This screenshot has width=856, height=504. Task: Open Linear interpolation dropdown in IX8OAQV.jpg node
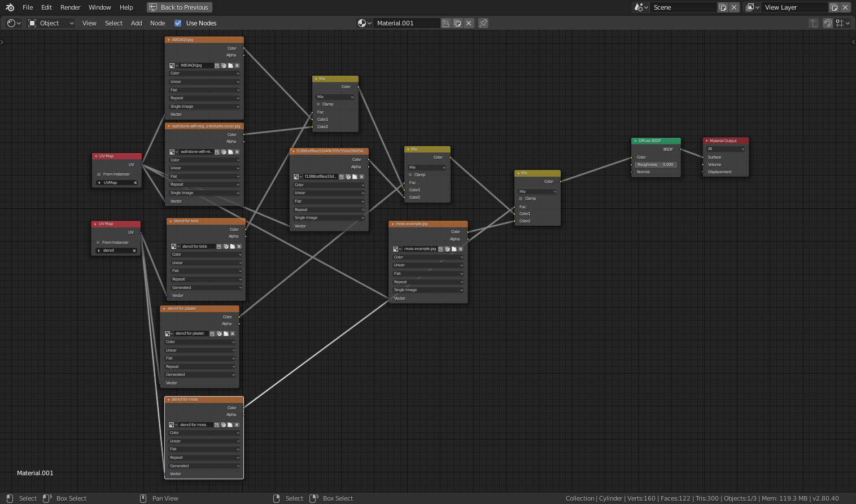point(204,82)
